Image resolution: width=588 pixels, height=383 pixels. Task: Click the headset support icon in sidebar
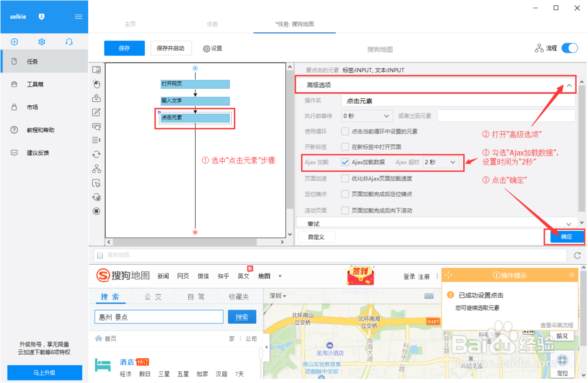click(x=69, y=42)
